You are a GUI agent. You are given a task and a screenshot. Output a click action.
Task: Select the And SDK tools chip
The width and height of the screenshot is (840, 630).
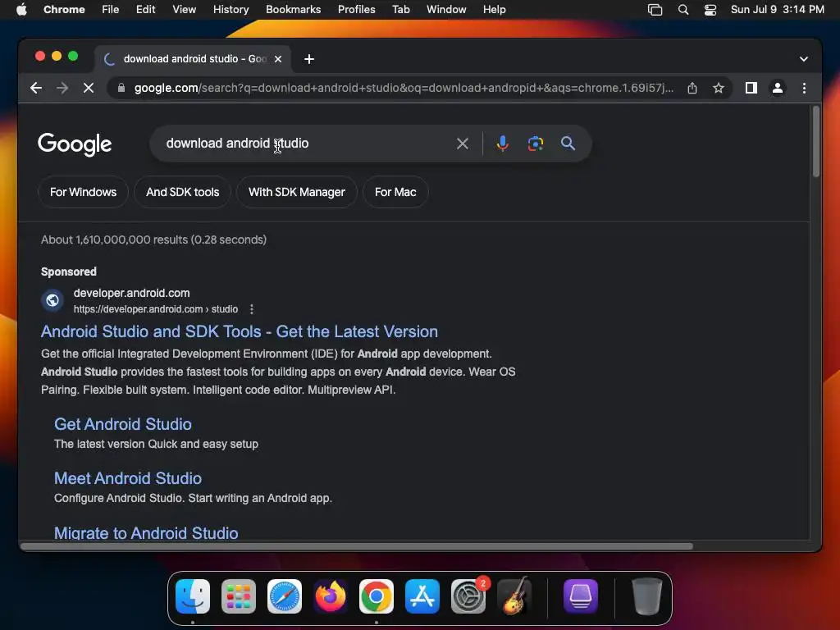pos(183,192)
